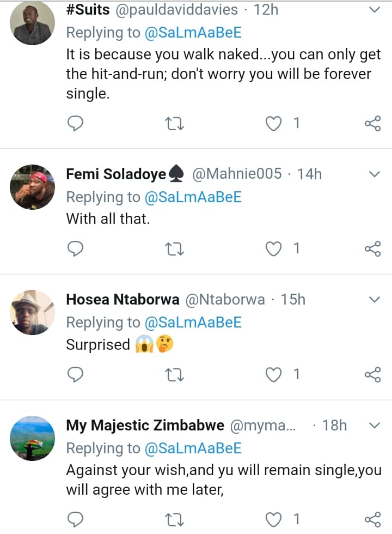Expand options arrow on My Majestic Zimbabwe tweet
Image resolution: width=392 pixels, height=534 pixels.
click(375, 425)
